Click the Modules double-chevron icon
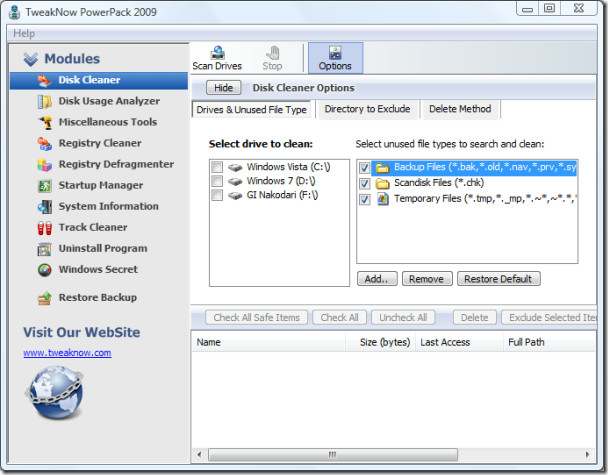This screenshot has height=475, width=608. [31, 59]
